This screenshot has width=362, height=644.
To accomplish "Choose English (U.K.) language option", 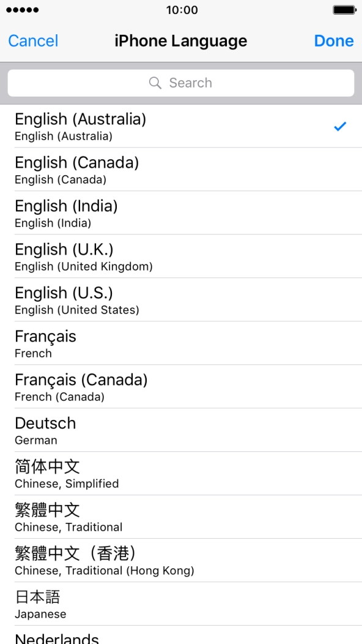I will 181,256.
